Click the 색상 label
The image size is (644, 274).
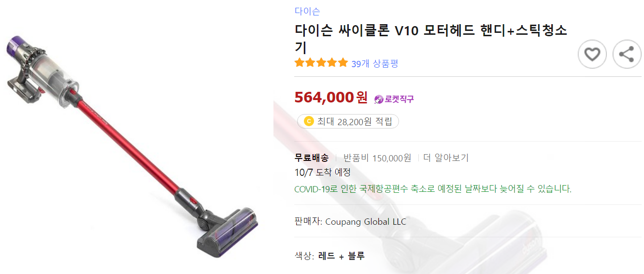[304, 256]
